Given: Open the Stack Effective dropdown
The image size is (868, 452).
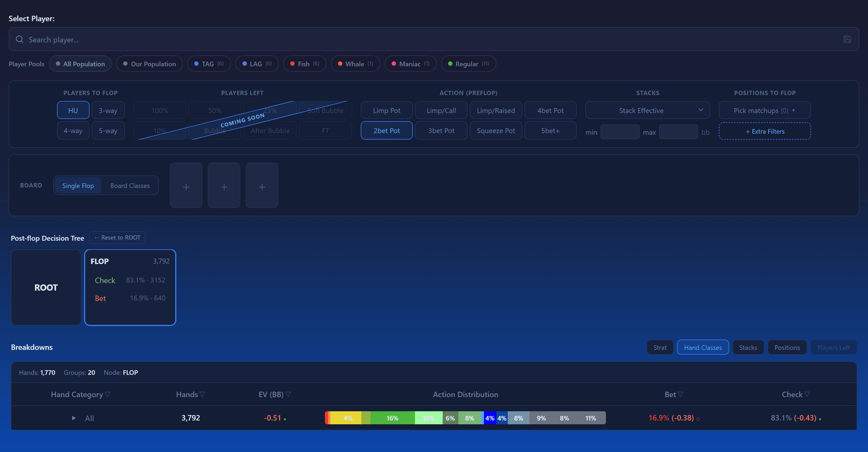Looking at the screenshot, I should point(647,110).
